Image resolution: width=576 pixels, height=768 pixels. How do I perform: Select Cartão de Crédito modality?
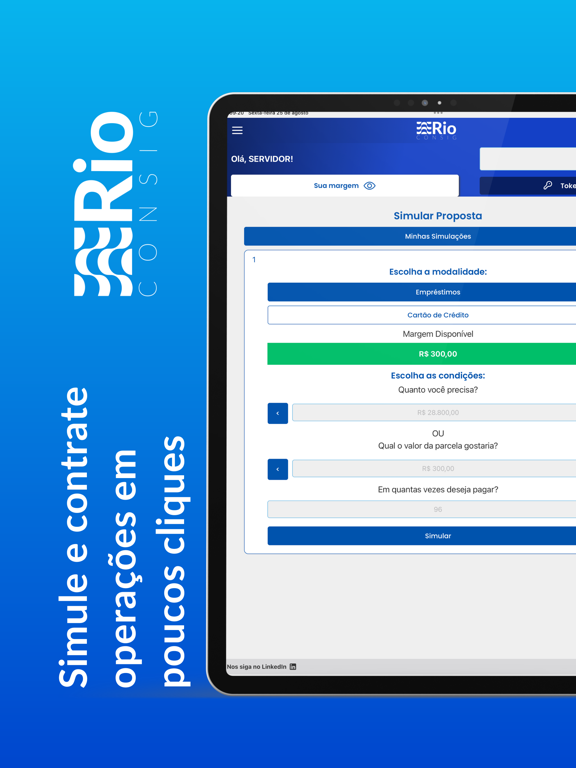[x=422, y=315]
